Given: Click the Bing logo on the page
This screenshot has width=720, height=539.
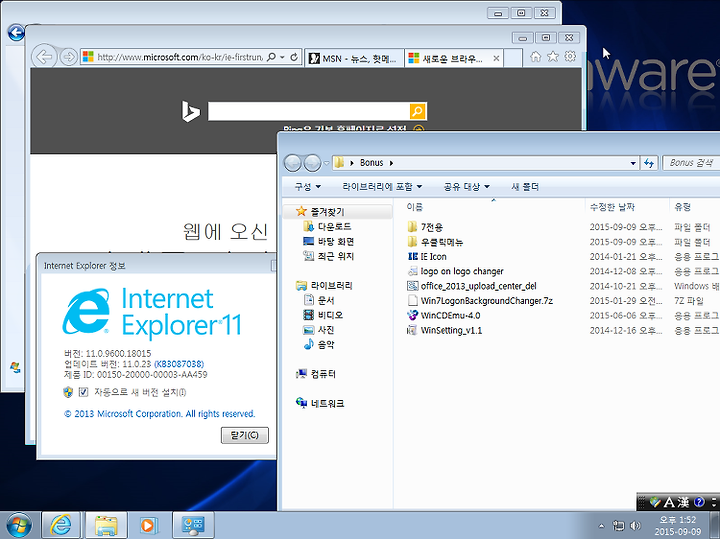Looking at the screenshot, I should [190, 112].
